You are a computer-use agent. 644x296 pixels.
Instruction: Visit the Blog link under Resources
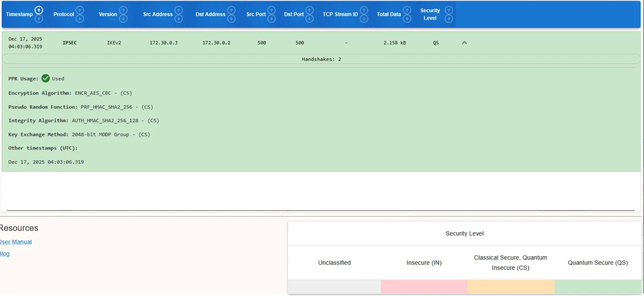[4, 253]
